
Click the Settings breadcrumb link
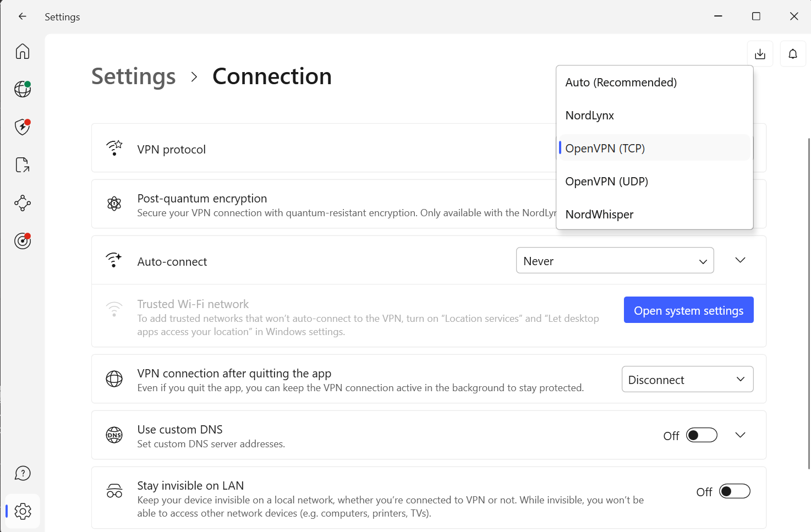click(x=134, y=76)
